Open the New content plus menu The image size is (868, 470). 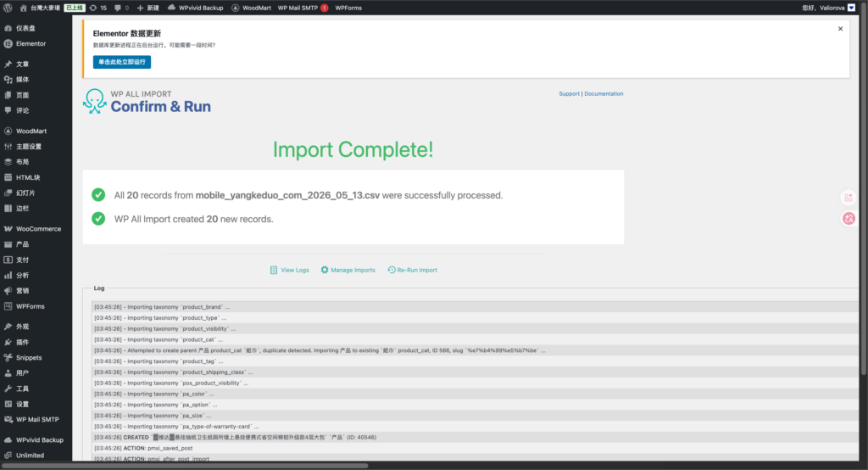coord(147,8)
